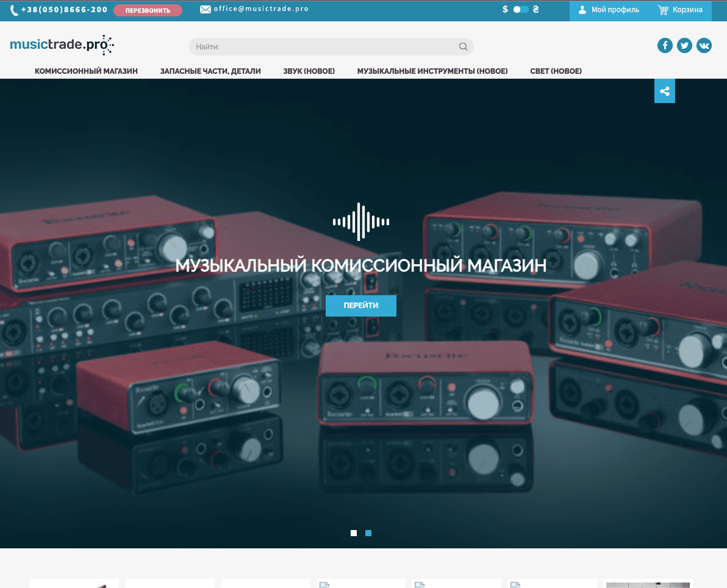
Task: Select the second blue slider dot
Action: tap(368, 533)
